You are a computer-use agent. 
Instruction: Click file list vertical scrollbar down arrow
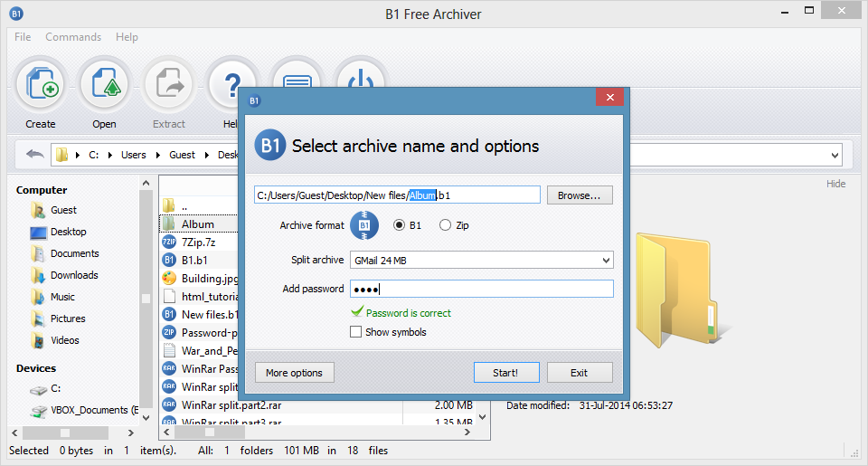point(483,416)
